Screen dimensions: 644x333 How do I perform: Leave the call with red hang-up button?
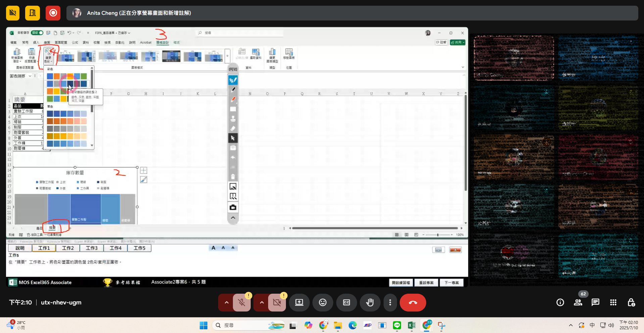coord(413,302)
